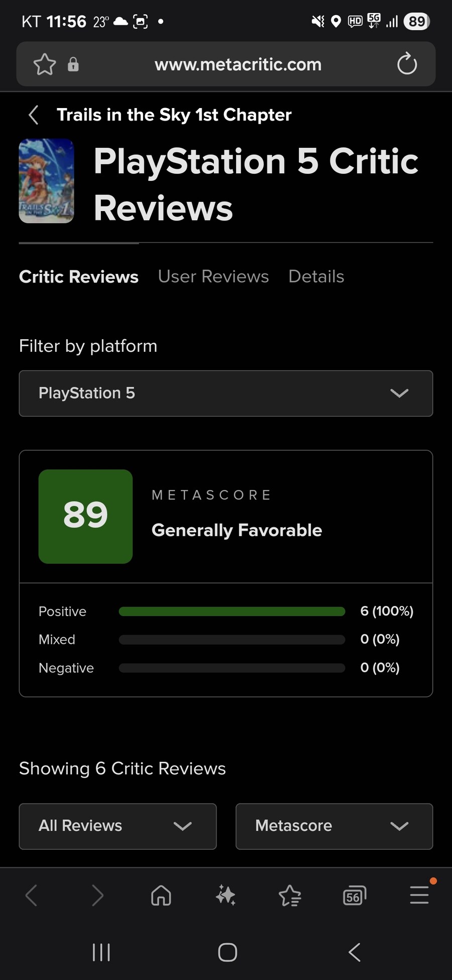Open the All Reviews filter dropdown
Viewport: 452px width, 980px height.
[x=118, y=826]
